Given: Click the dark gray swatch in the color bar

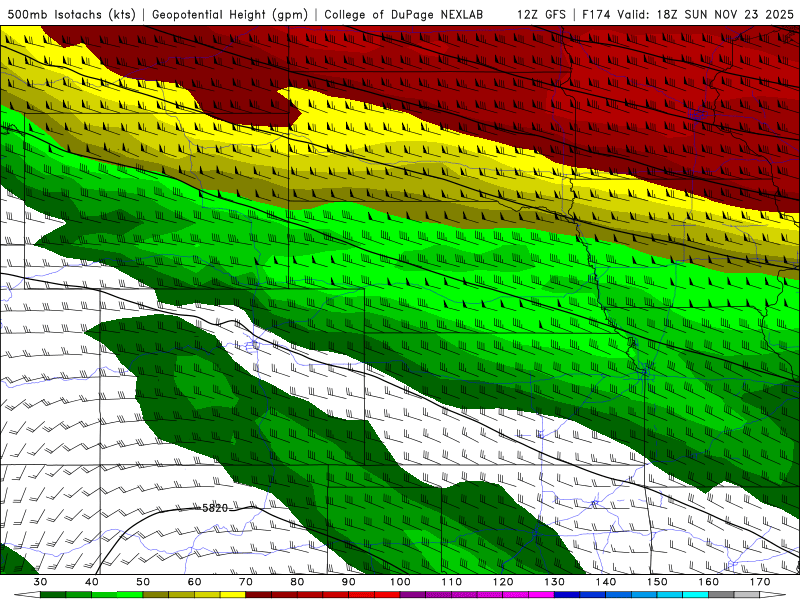Looking at the screenshot, I should (x=721, y=595).
